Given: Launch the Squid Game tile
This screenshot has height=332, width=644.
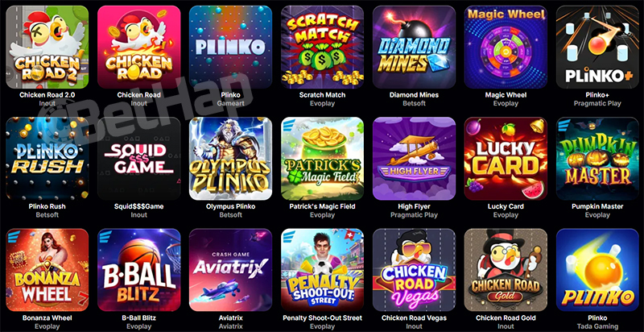Looking at the screenshot, I should [138, 159].
